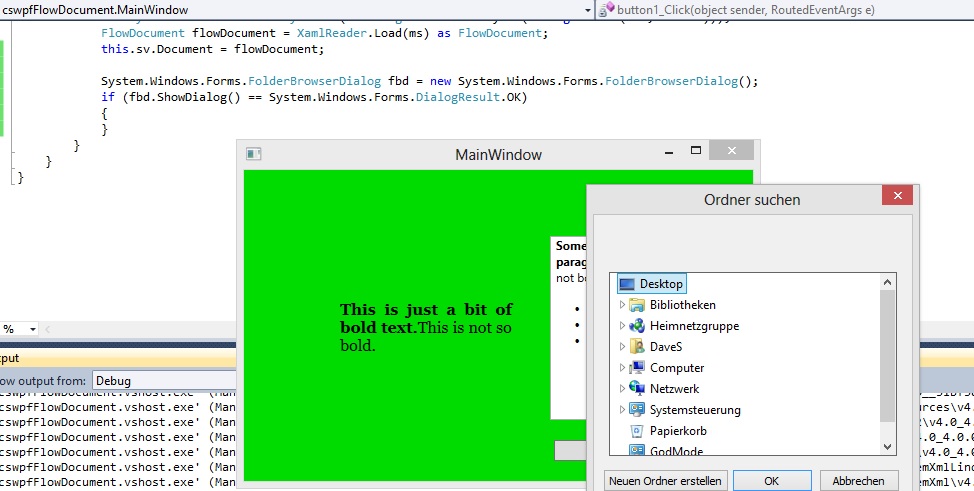Expand the Netzwerk tree node
The image size is (974, 491).
coord(622,389)
